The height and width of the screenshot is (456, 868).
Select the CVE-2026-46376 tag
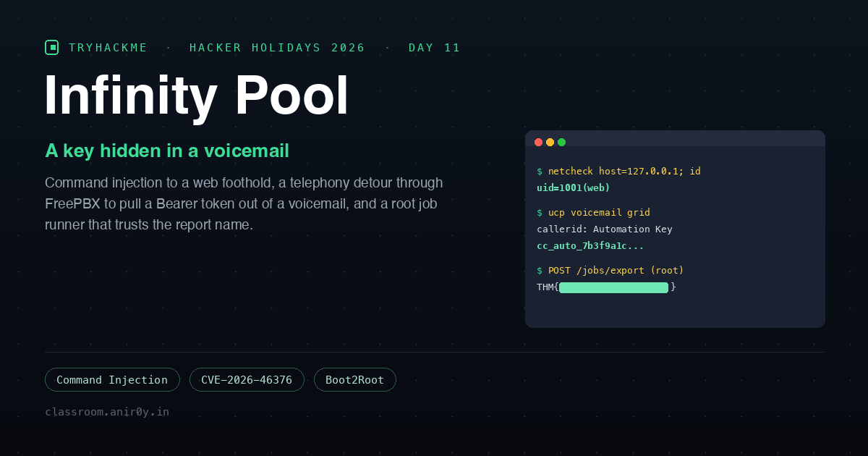pyautogui.click(x=247, y=380)
